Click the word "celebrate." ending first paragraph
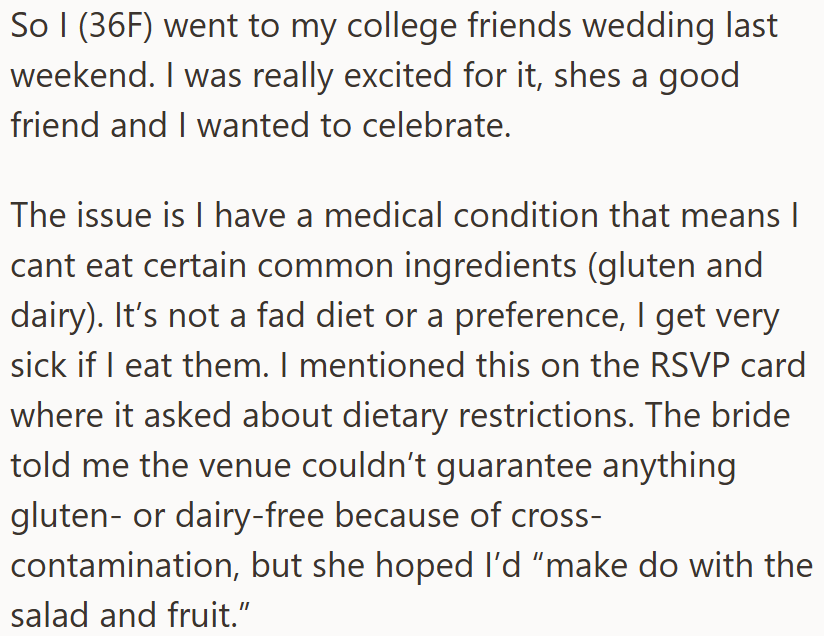Screen dimensions: 824x636 436,126
